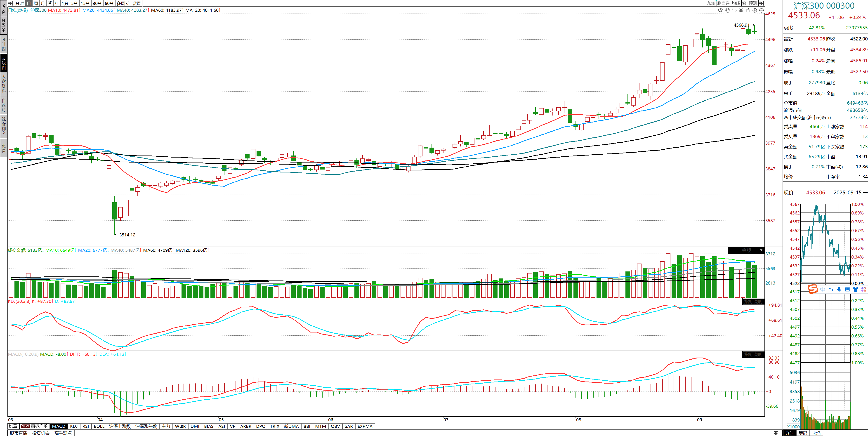
Task: Switch to the KDJ indicator tab
Action: [74, 426]
